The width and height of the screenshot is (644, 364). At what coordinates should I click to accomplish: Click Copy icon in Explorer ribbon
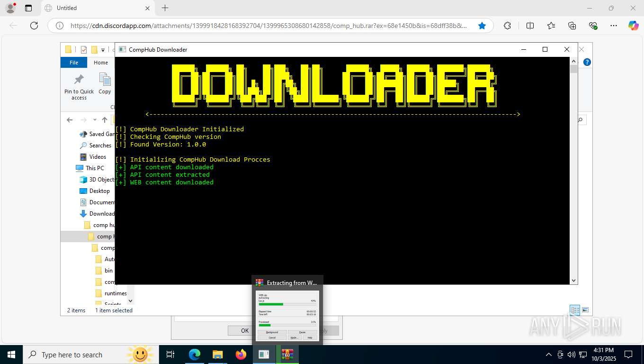click(105, 84)
